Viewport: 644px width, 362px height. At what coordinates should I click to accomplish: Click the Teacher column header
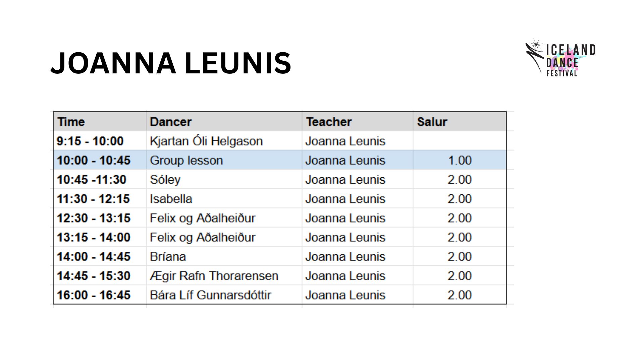(x=357, y=121)
